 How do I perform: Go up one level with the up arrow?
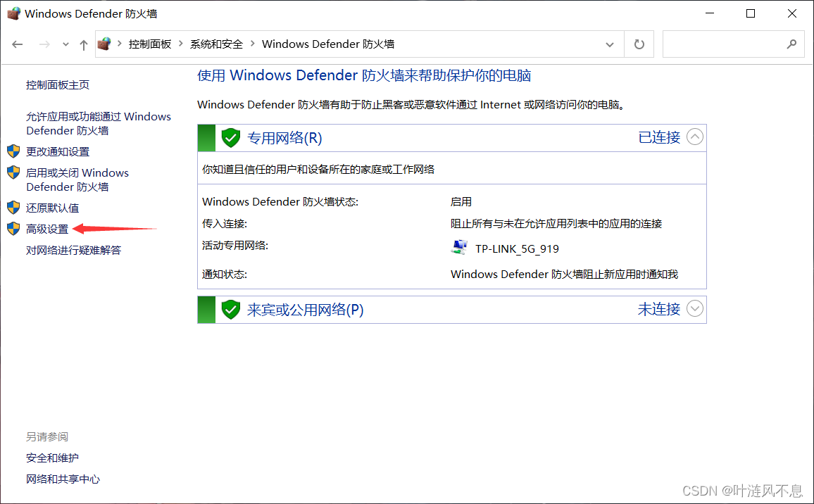pyautogui.click(x=84, y=44)
